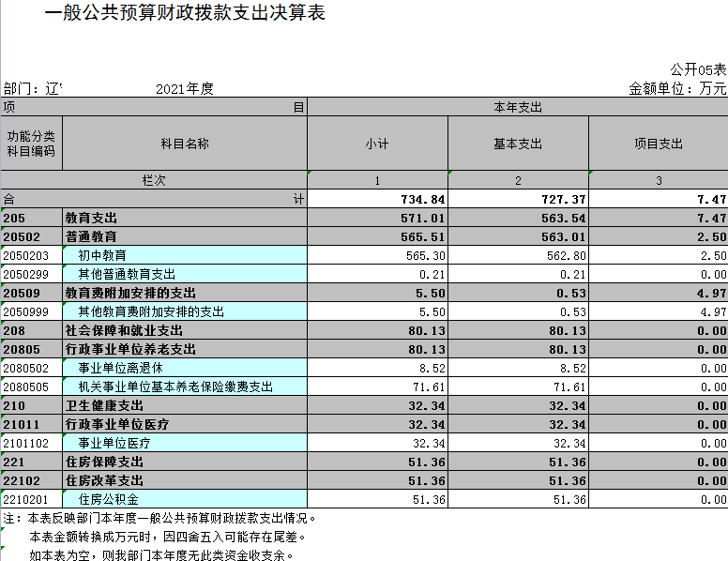Select the 机关事业单位基本养老保险缴费支出 cell
The image size is (728, 561).
[185, 387]
